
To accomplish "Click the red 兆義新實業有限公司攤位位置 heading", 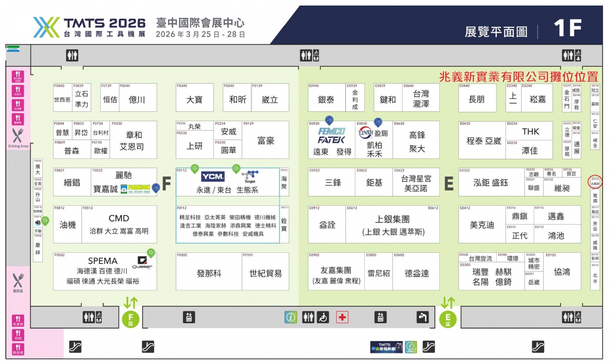I will (x=518, y=77).
